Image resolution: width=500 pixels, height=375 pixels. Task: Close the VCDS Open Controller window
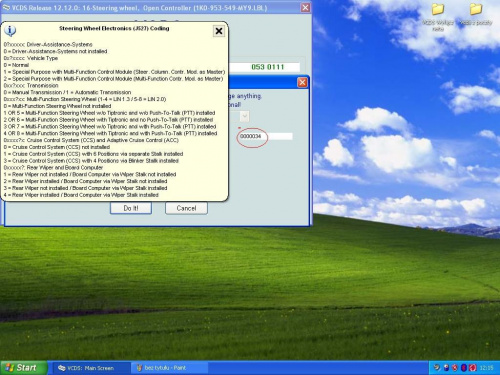tap(305, 7)
